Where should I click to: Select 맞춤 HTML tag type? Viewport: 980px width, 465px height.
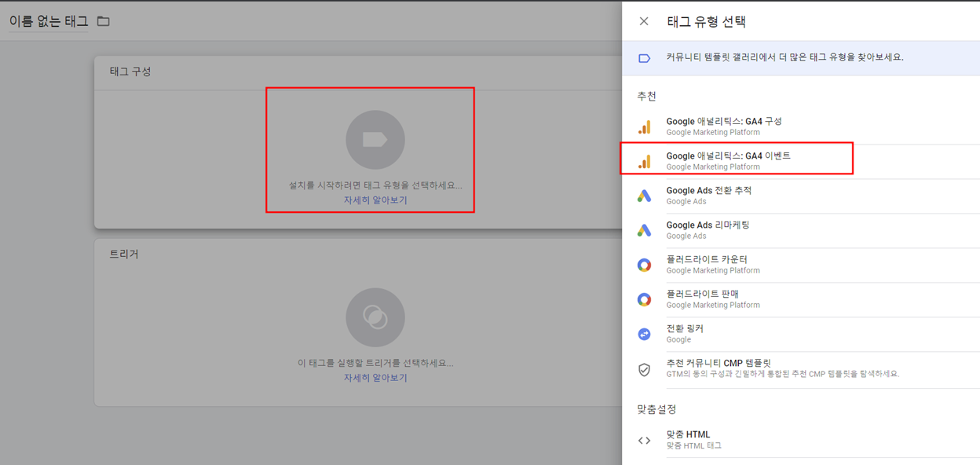(801, 440)
